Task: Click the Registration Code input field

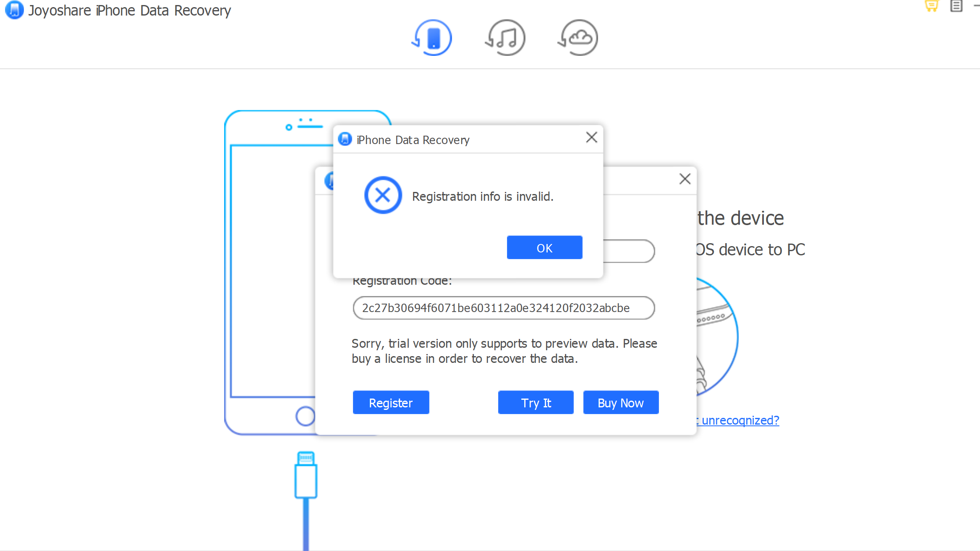Action: click(x=504, y=308)
